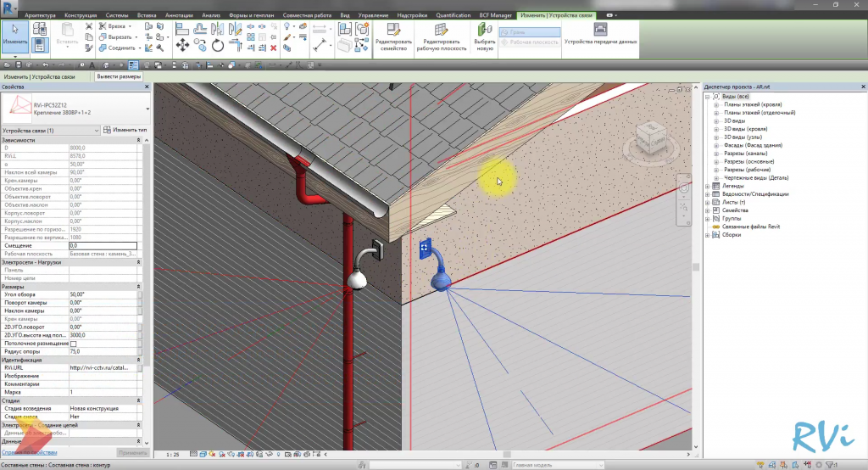Toggle Поворот камеры parameter association button
This screenshot has height=470, width=868.
point(140,303)
